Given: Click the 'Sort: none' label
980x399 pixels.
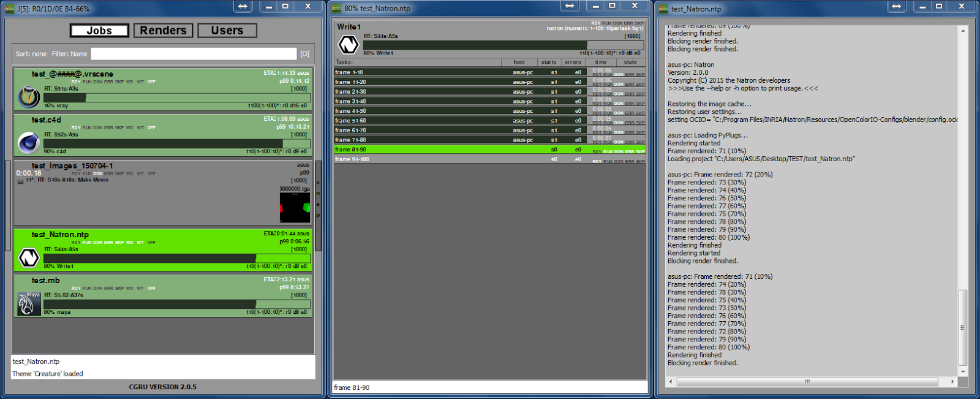Looking at the screenshot, I should tap(31, 54).
